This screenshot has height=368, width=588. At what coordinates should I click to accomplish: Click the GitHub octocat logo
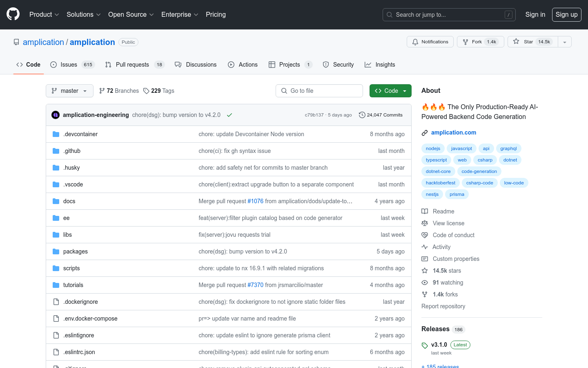pyautogui.click(x=13, y=14)
